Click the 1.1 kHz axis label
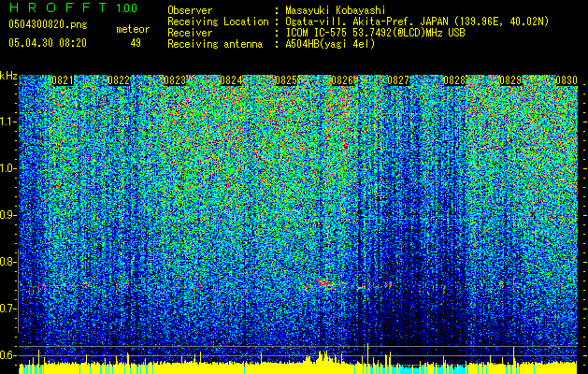The width and height of the screenshot is (588, 374). (x=8, y=122)
